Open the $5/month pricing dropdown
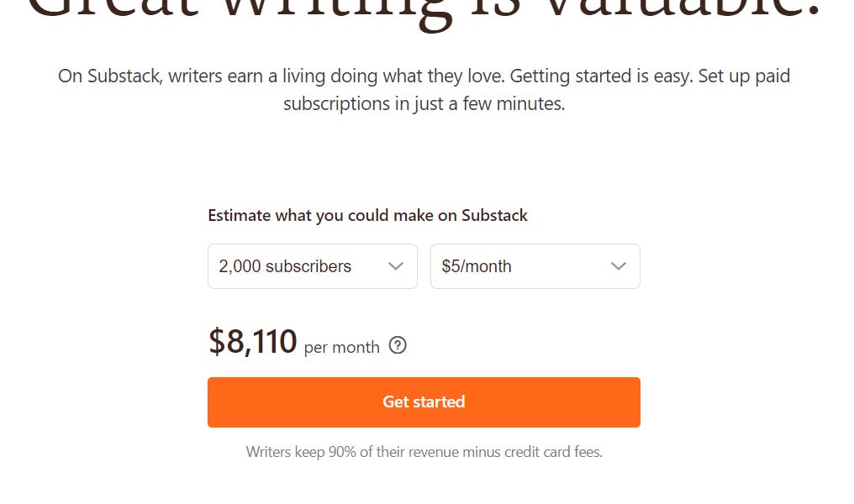The width and height of the screenshot is (854, 504). (535, 266)
